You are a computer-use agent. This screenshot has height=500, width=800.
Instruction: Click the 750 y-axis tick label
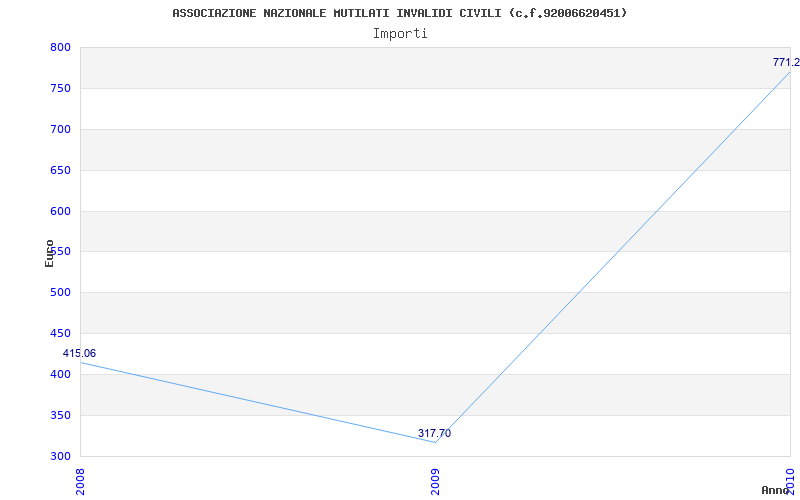[60, 88]
